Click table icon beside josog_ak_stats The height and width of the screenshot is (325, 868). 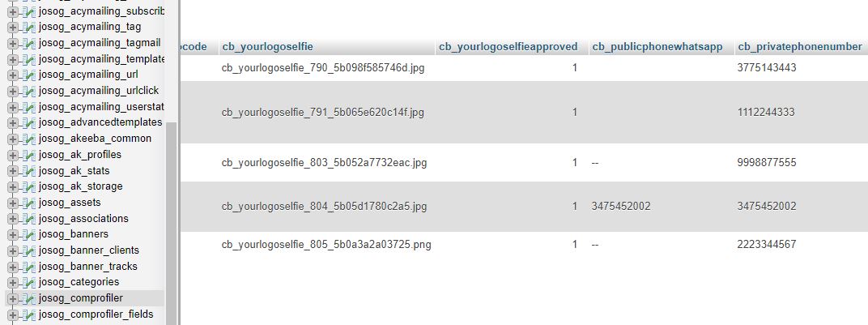(x=30, y=170)
